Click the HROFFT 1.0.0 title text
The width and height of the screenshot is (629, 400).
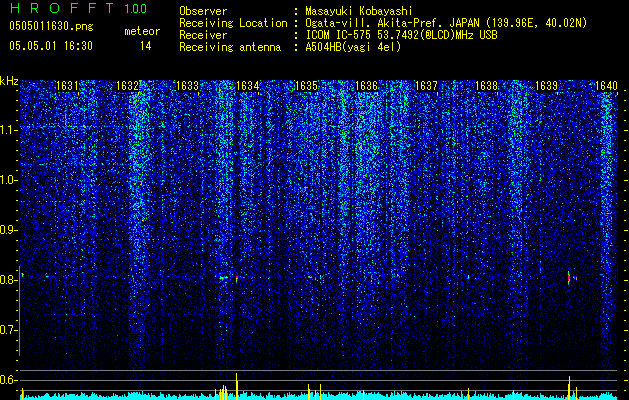tap(78, 8)
